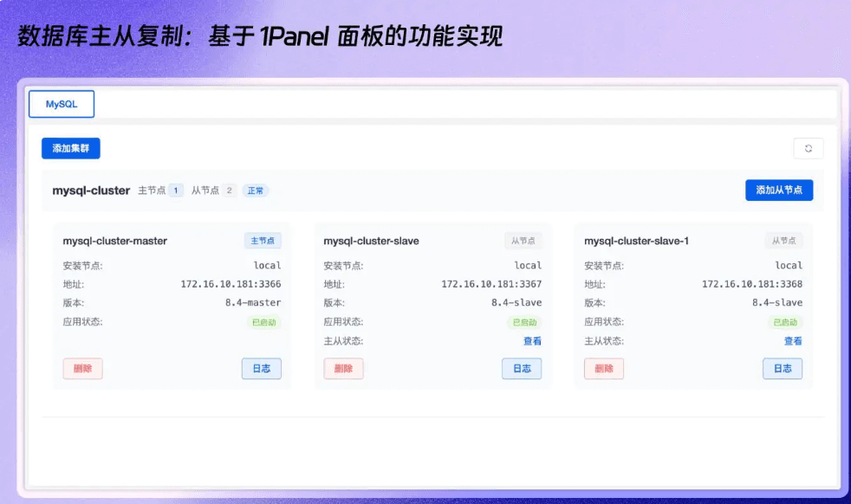Click the address 172.16.10.181:3367
Viewport: 851px width, 504px height.
491,284
